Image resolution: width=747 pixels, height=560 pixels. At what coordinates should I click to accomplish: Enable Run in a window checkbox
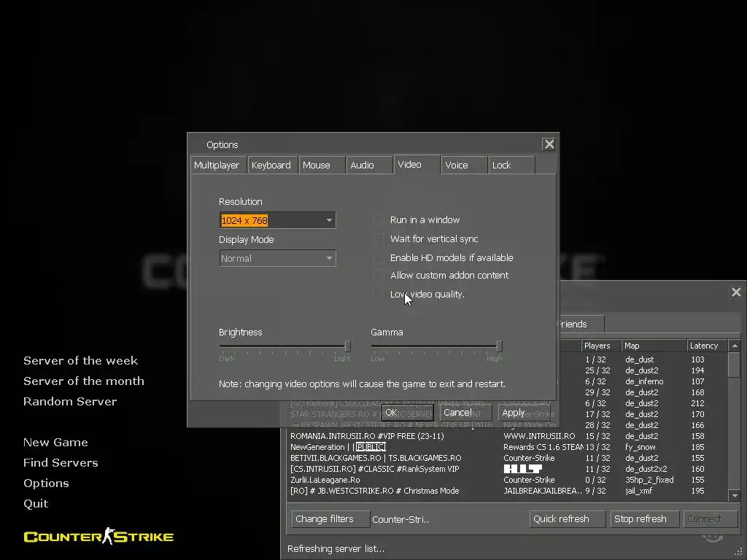pos(379,220)
